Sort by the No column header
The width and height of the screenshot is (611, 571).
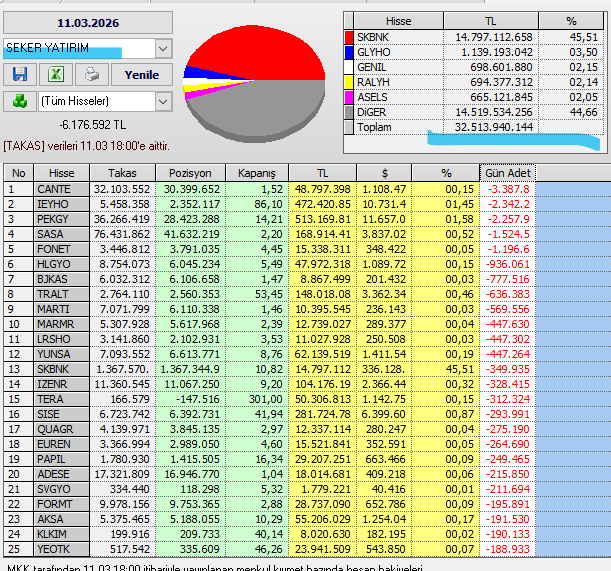click(19, 173)
